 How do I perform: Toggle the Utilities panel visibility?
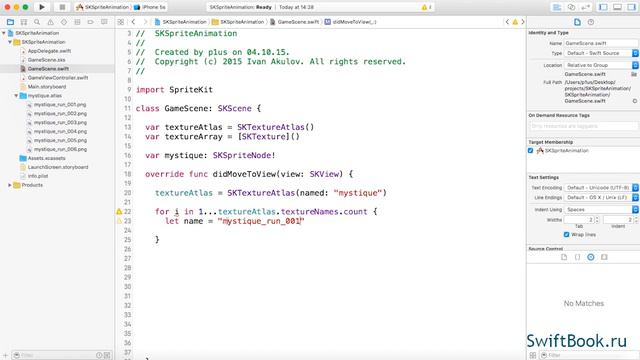(631, 7)
